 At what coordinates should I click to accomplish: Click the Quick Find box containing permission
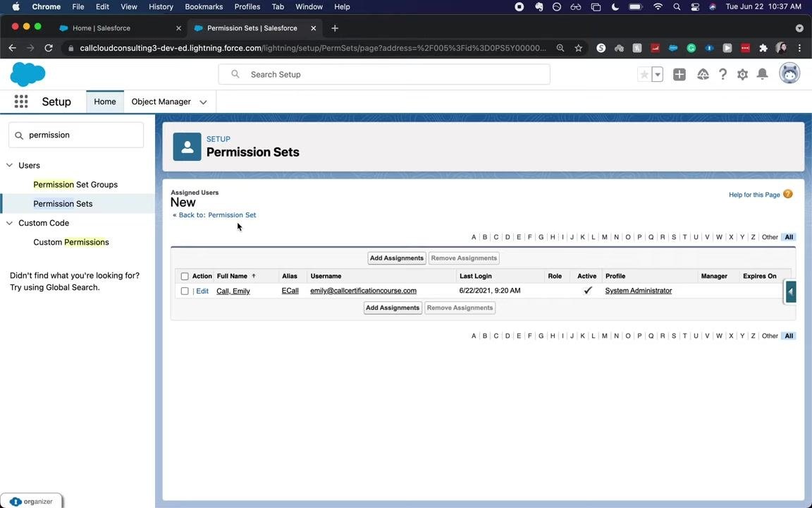[x=76, y=135]
